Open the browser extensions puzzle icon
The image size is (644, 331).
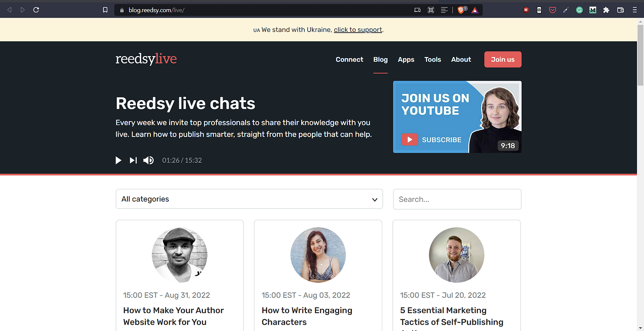[x=606, y=10]
